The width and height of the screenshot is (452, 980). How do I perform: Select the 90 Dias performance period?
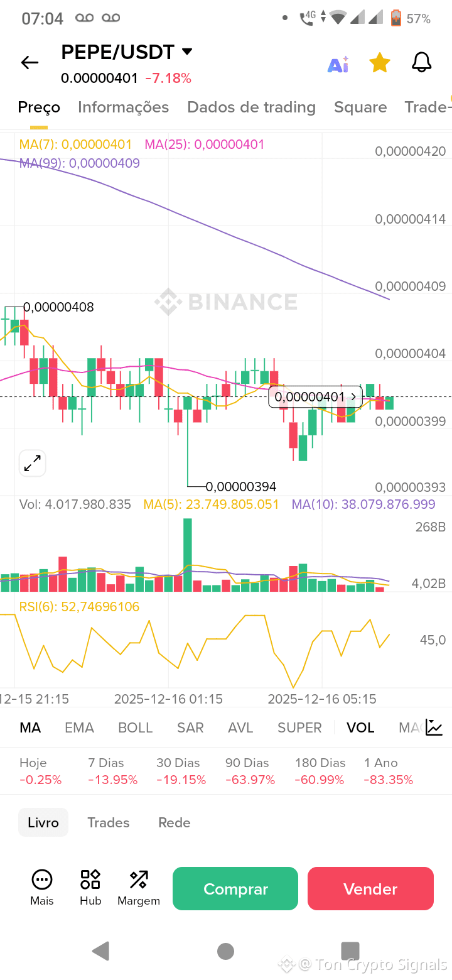point(250,771)
